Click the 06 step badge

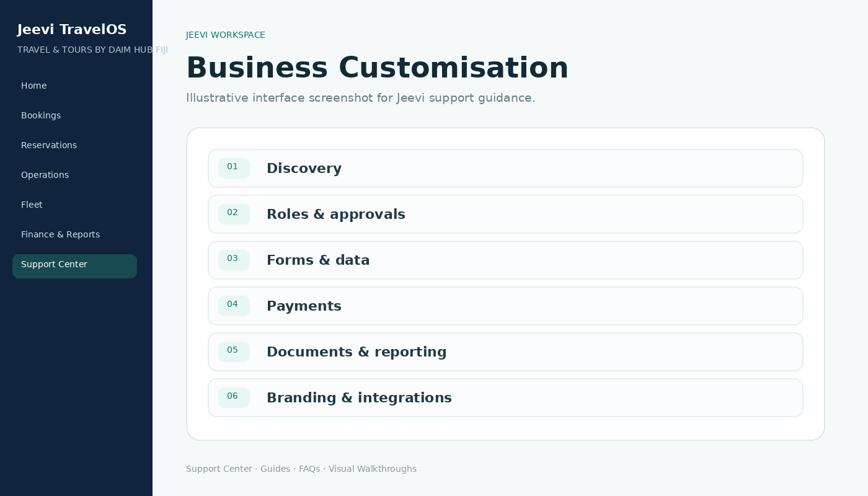(x=234, y=397)
